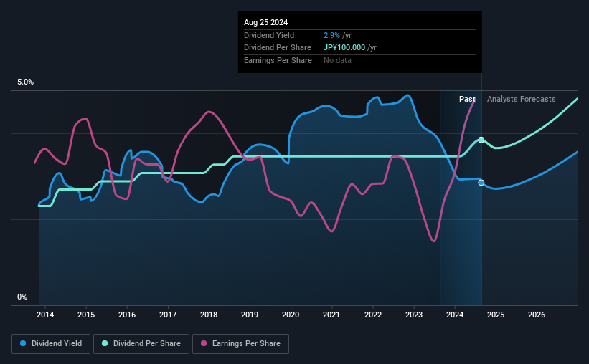Click the 2024 x-axis label
The height and width of the screenshot is (364, 589).
coord(455,315)
